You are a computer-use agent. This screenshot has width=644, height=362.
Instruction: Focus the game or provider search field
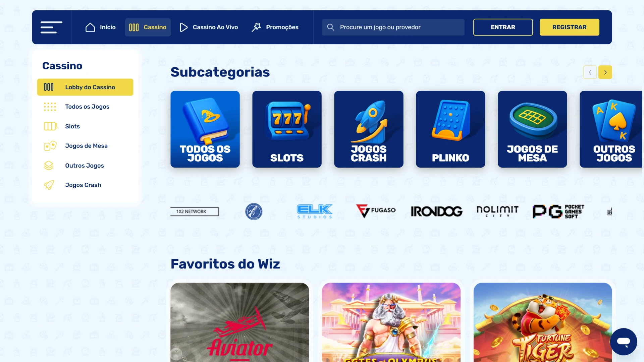[x=393, y=27]
